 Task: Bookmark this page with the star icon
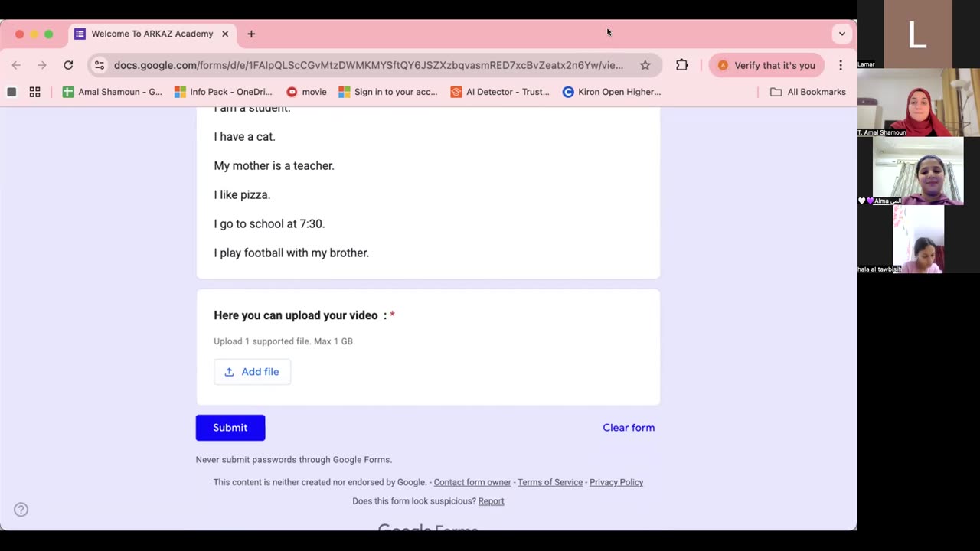645,65
